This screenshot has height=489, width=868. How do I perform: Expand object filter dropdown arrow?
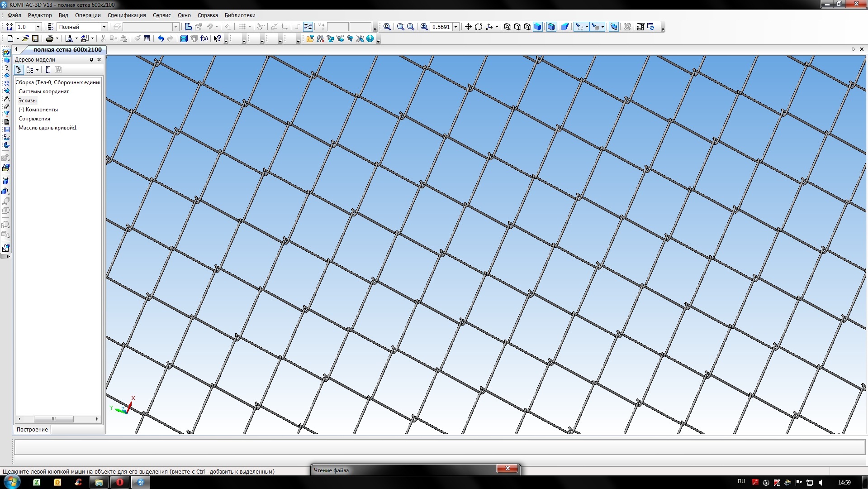coord(587,27)
